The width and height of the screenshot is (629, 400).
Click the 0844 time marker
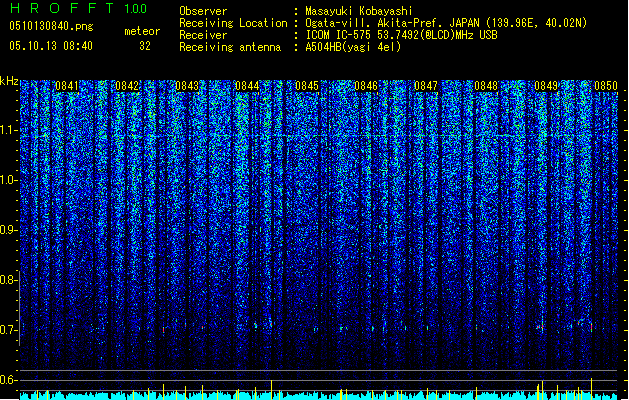click(247, 86)
